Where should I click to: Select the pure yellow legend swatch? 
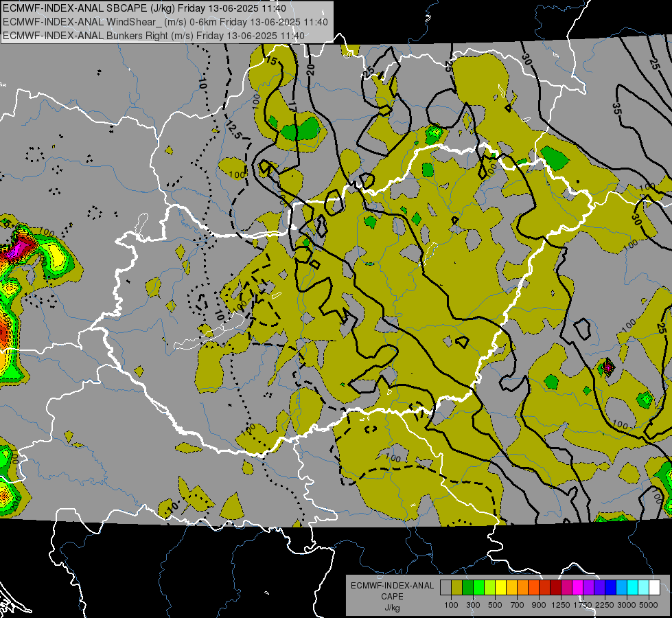(500, 588)
